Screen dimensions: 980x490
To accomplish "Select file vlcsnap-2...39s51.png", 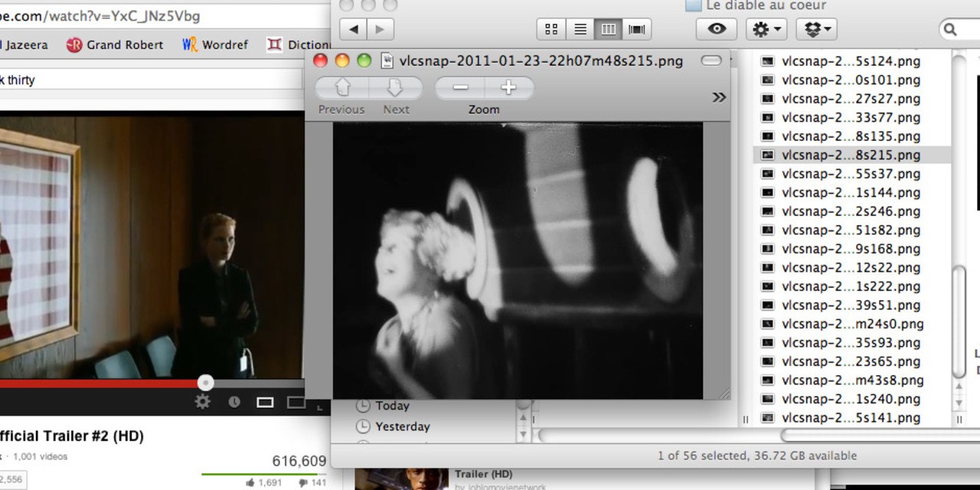I will [x=851, y=305].
